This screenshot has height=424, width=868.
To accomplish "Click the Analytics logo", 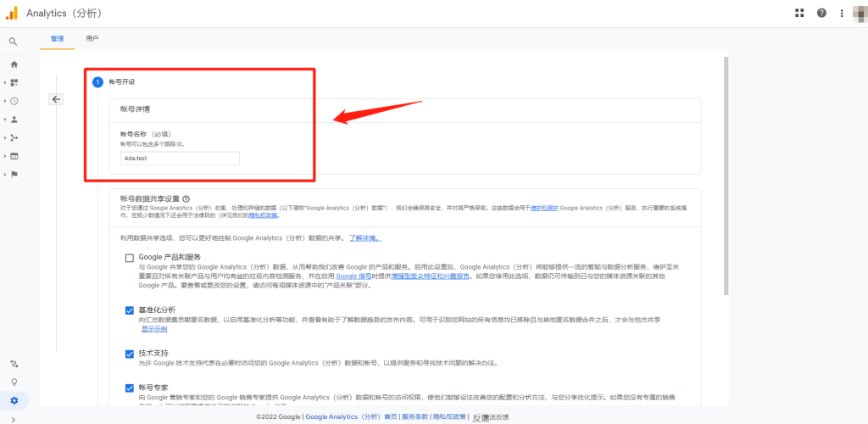I will tap(12, 14).
